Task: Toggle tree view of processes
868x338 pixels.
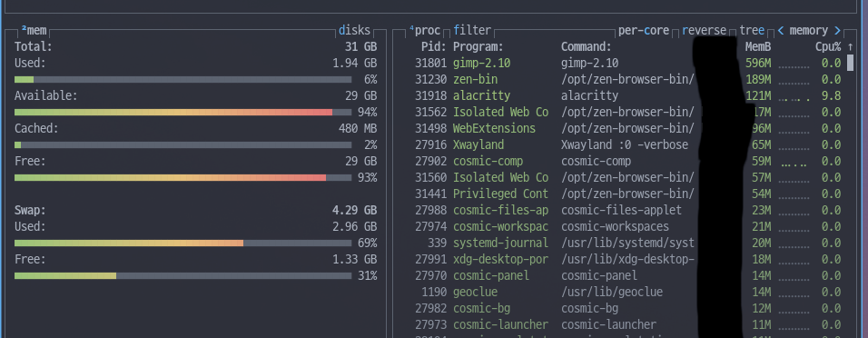Action: [x=752, y=31]
